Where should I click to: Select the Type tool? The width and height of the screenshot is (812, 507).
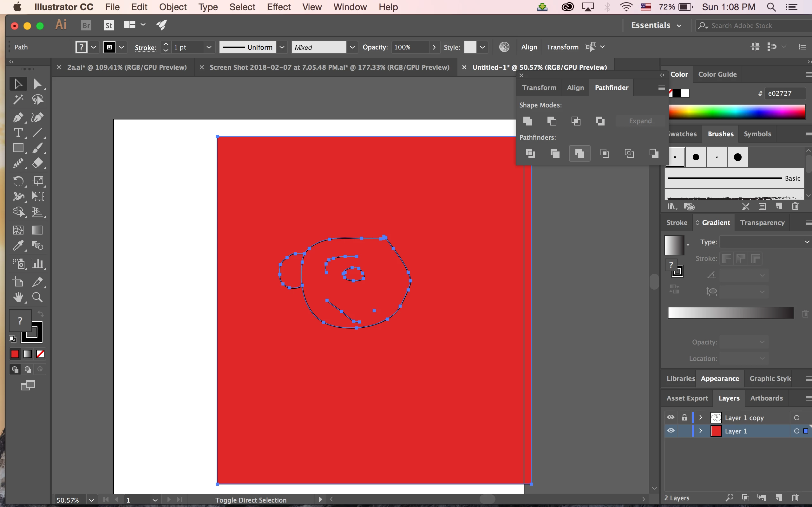click(18, 133)
